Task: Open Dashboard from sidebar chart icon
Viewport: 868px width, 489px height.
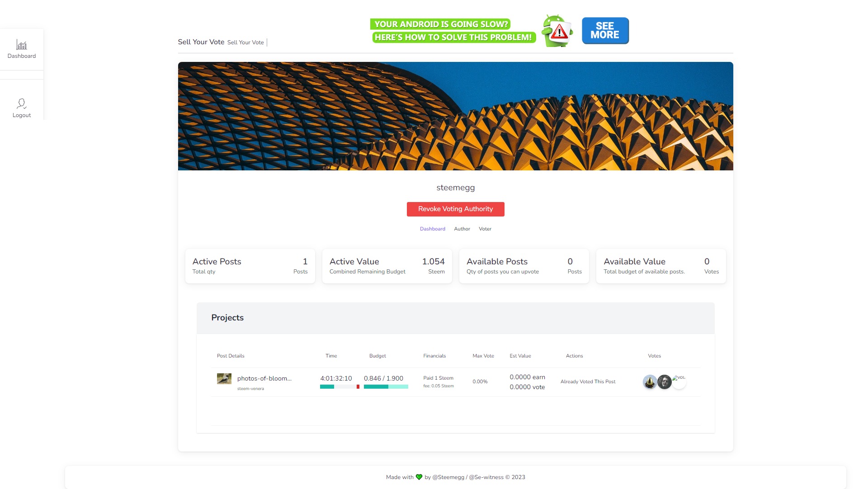Action: [x=22, y=45]
